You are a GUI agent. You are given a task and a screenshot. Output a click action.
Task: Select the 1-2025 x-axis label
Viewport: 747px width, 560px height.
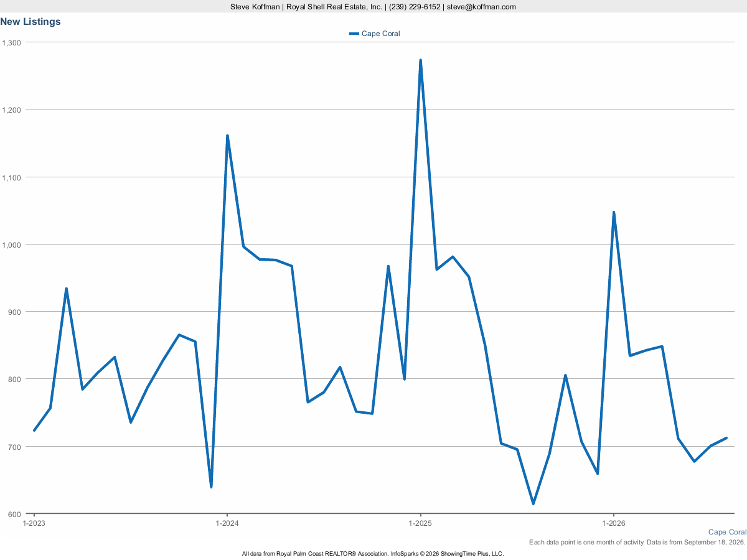pyautogui.click(x=421, y=523)
